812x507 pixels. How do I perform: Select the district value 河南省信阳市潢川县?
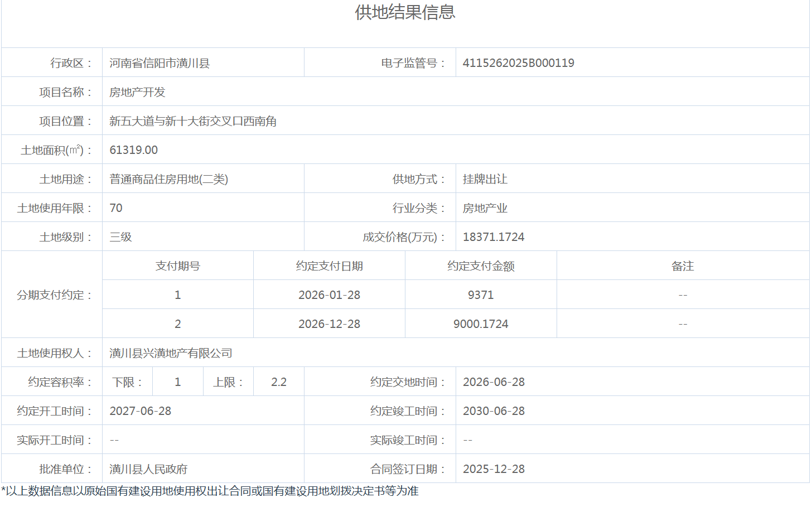point(159,63)
